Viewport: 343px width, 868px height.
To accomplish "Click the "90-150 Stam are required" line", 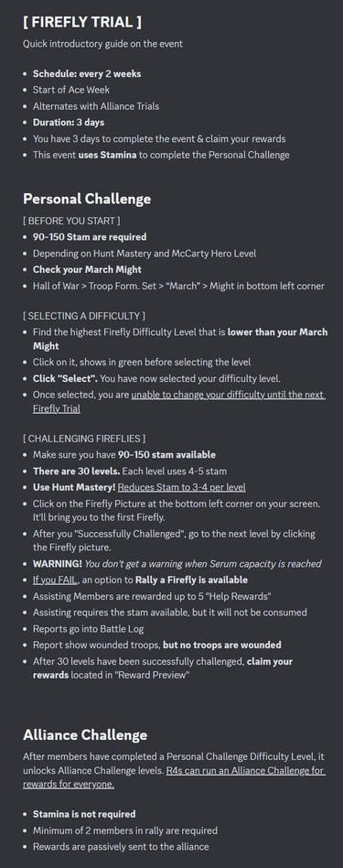I will pyautogui.click(x=90, y=237).
